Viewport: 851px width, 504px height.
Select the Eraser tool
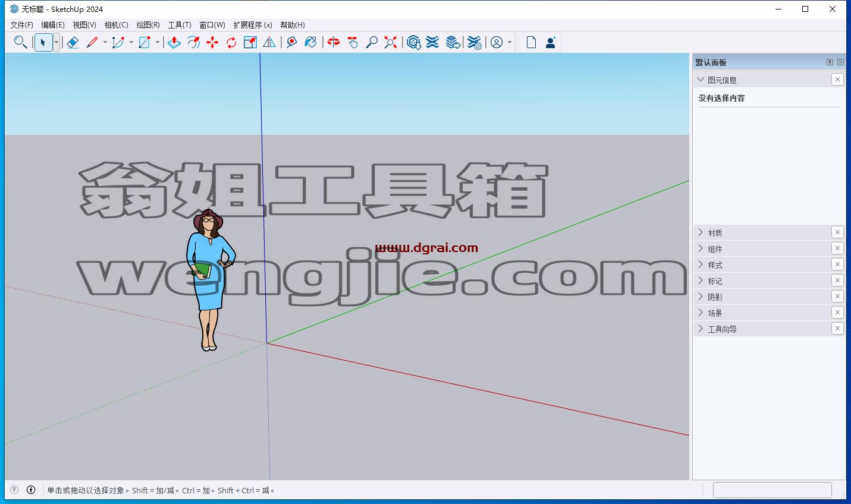[73, 42]
